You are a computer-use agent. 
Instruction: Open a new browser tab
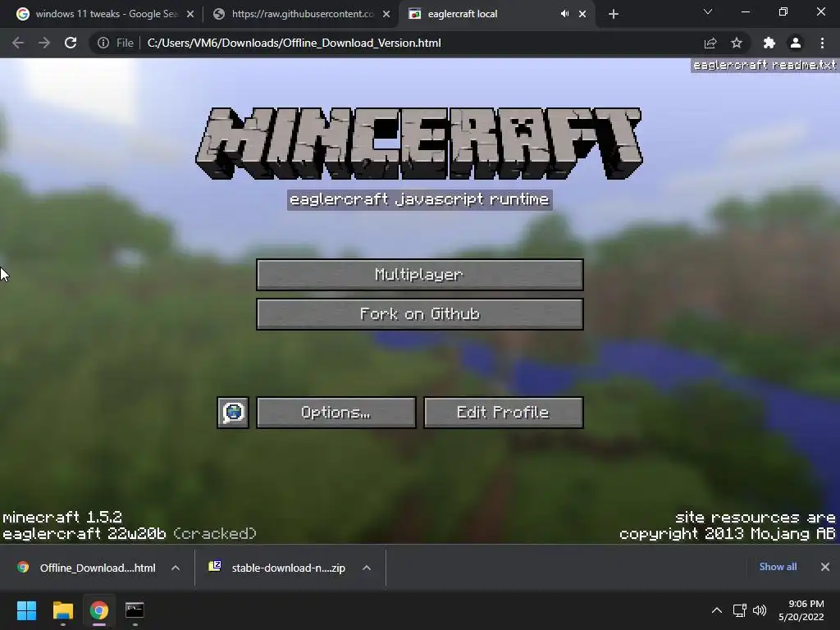coord(614,14)
